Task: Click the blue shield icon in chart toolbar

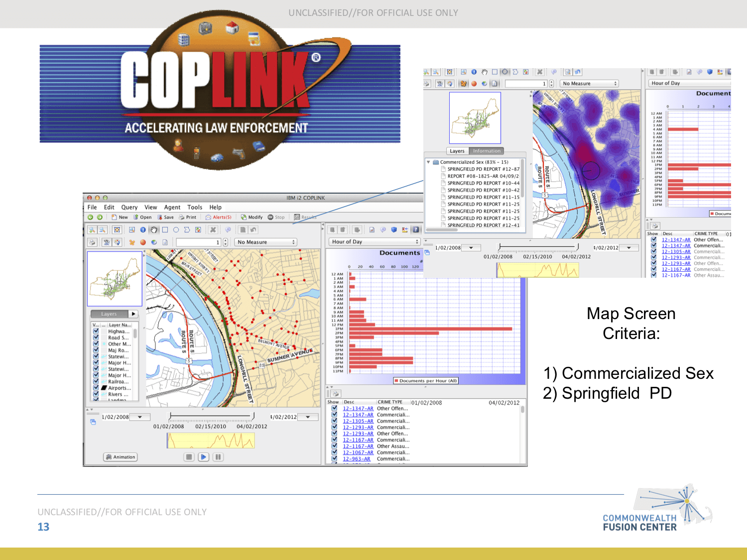Action: (394, 229)
